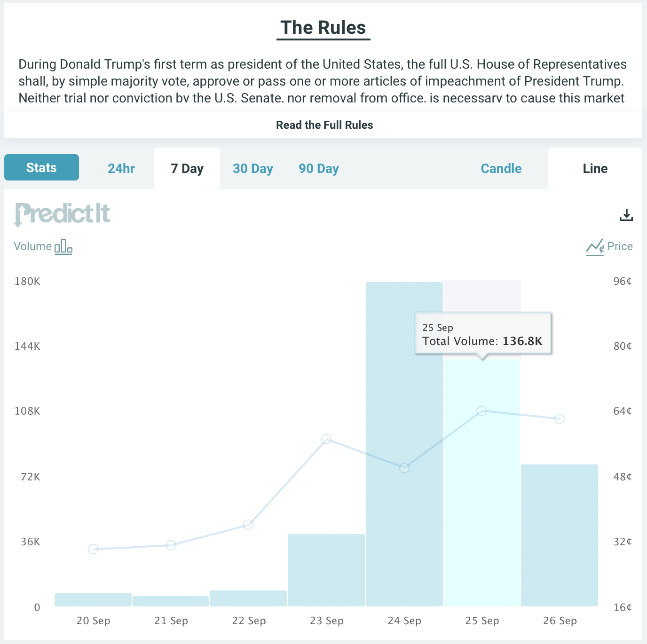647x644 pixels.
Task: Switch chart to Candle view
Action: pyautogui.click(x=501, y=168)
